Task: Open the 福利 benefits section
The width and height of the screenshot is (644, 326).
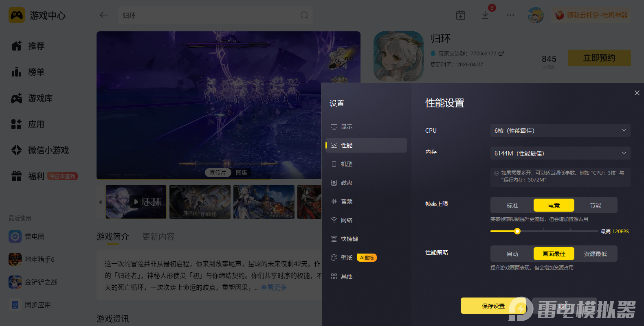Action: pos(29,176)
